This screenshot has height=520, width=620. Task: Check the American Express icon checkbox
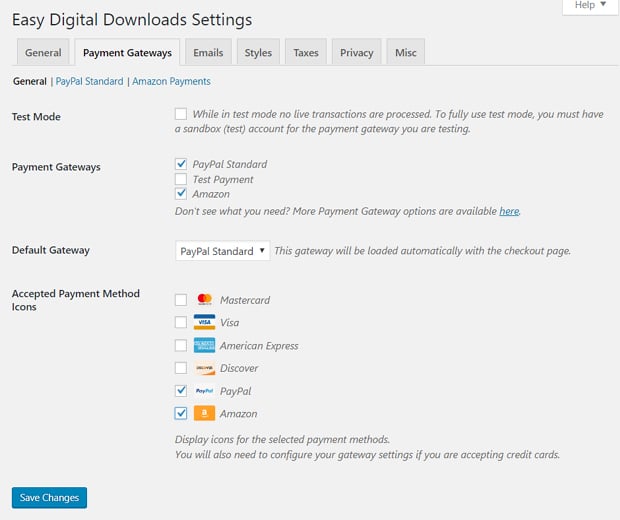(181, 345)
